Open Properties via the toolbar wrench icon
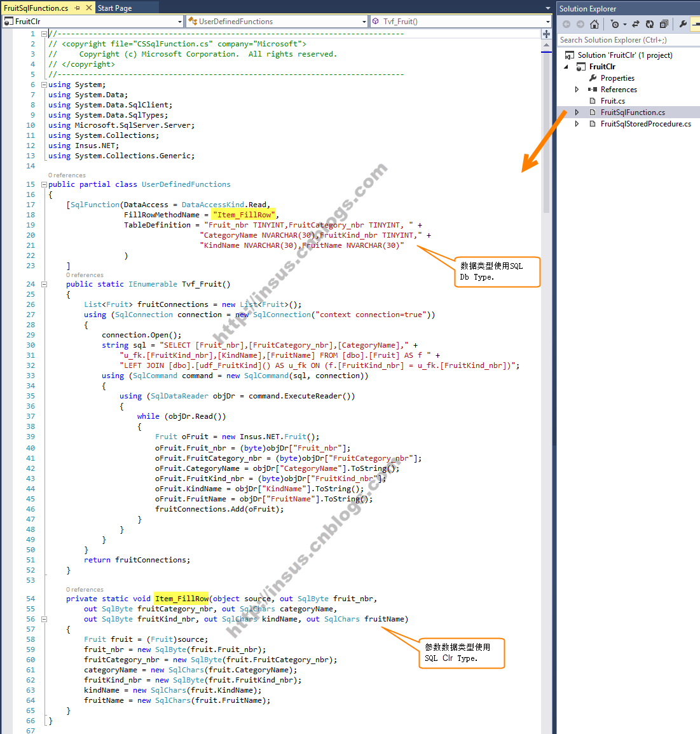The width and height of the screenshot is (700, 734). click(683, 24)
